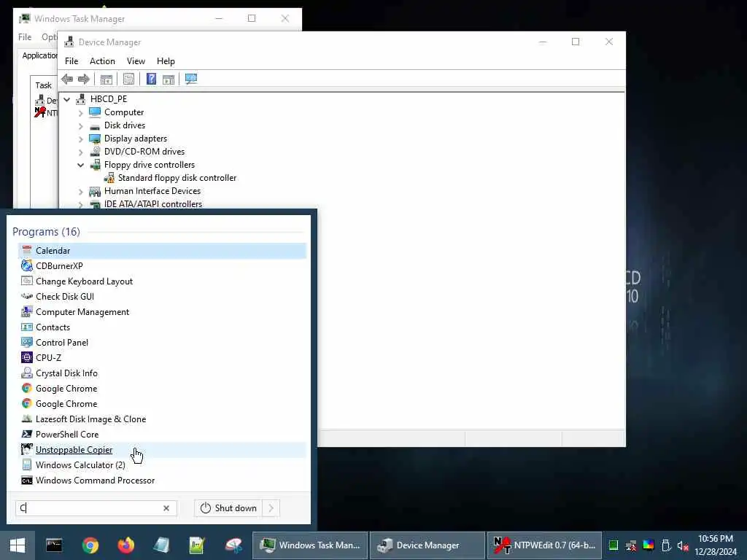Open File menu in Windows Task Manager

pyautogui.click(x=25, y=36)
